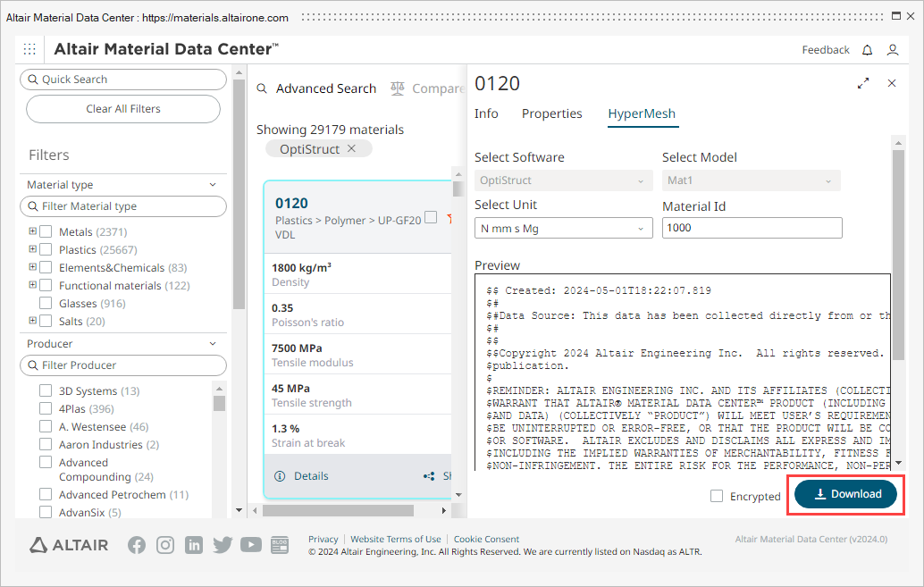Viewport: 924px width, 587px height.
Task: Open the notifications bell
Action: click(867, 50)
